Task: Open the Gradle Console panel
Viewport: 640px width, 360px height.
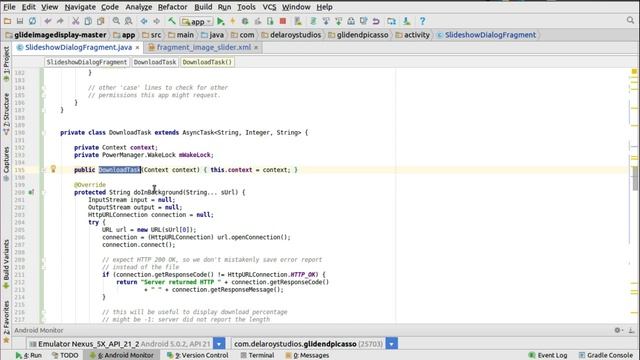Action: tap(606, 355)
